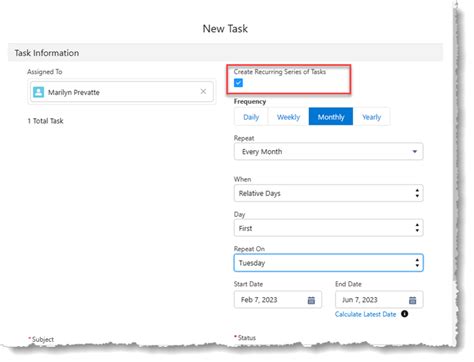Click the Start Date input field
Screen dimensions: 474x362
[x=278, y=300]
